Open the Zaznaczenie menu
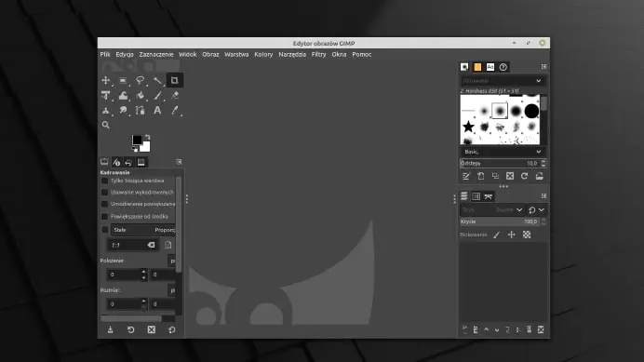 coord(156,54)
